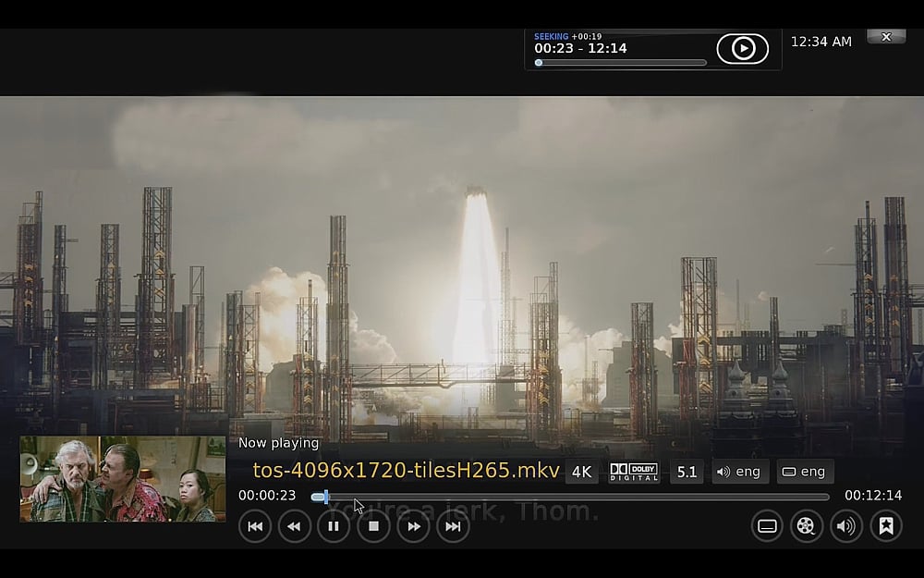Click the 00:23 - 12:14 seek time text
The width and height of the screenshot is (924, 578).
[x=580, y=48]
